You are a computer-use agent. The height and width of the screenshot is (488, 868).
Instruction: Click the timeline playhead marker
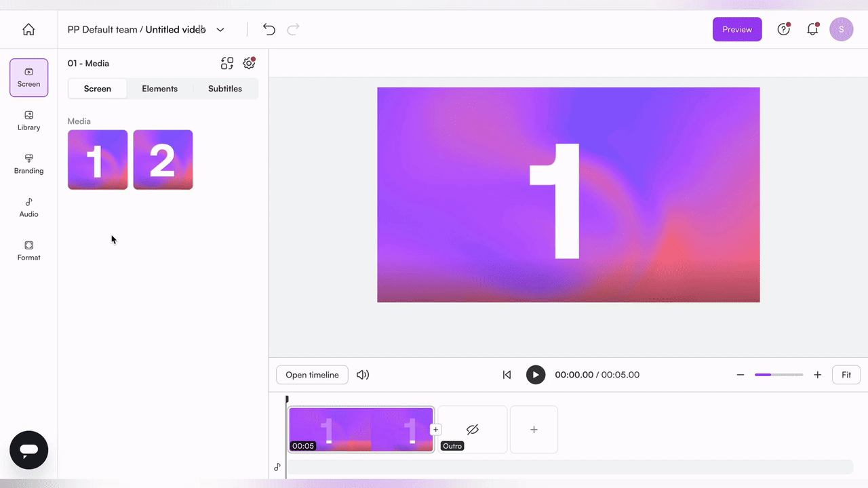pyautogui.click(x=287, y=399)
